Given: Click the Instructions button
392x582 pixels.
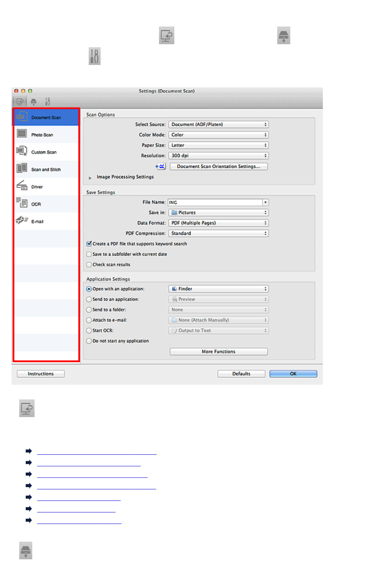Looking at the screenshot, I should point(41,374).
